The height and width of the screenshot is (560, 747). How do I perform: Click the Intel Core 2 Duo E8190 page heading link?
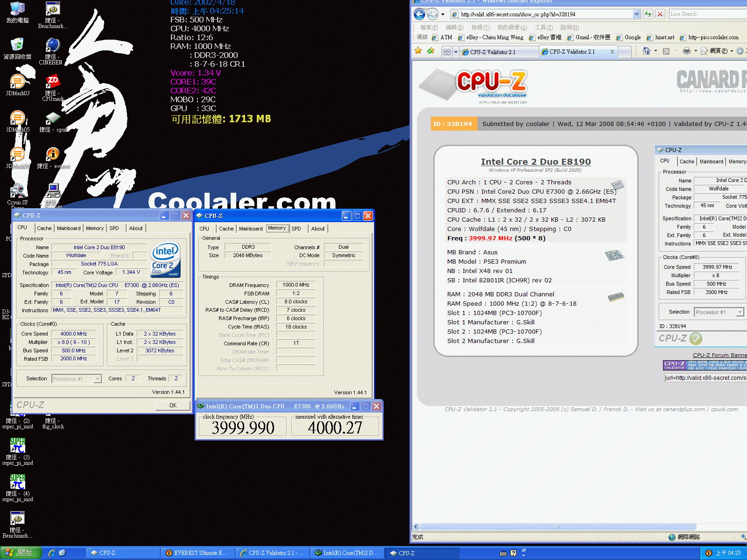pos(536,161)
